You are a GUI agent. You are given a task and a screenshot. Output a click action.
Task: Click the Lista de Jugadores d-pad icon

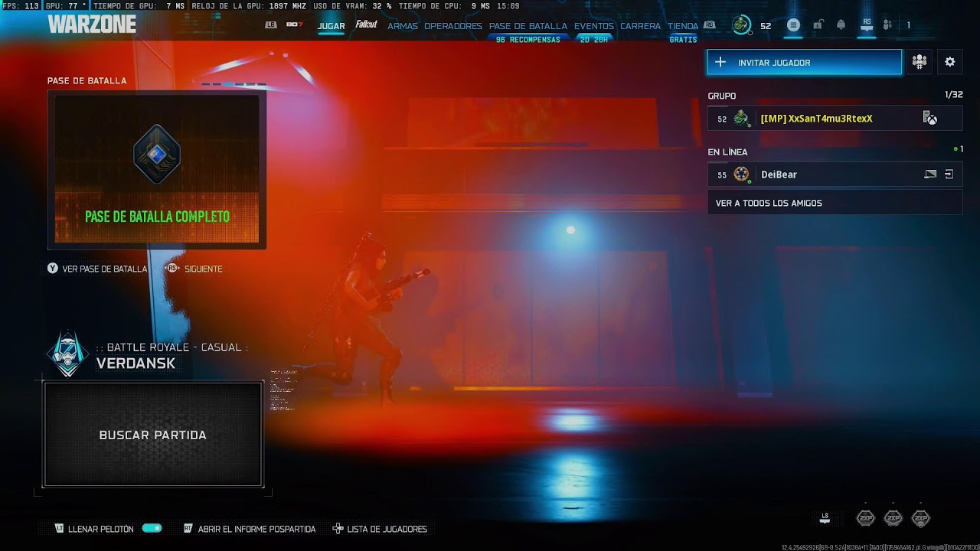pyautogui.click(x=338, y=529)
